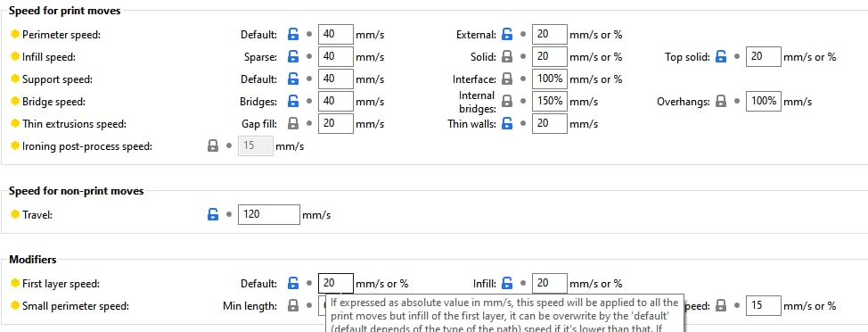868x332 pixels.
Task: Click the unlock icon for Thin walls speed
Action: (507, 123)
